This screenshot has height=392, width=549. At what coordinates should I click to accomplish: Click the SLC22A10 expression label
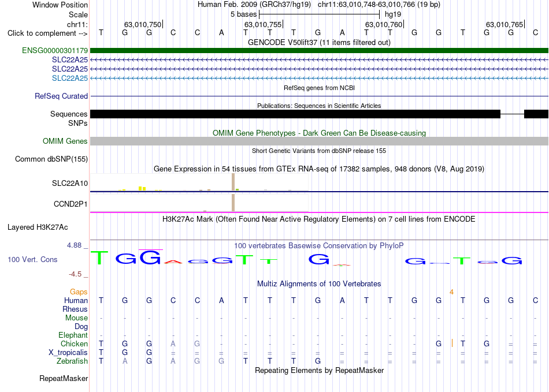coord(70,184)
